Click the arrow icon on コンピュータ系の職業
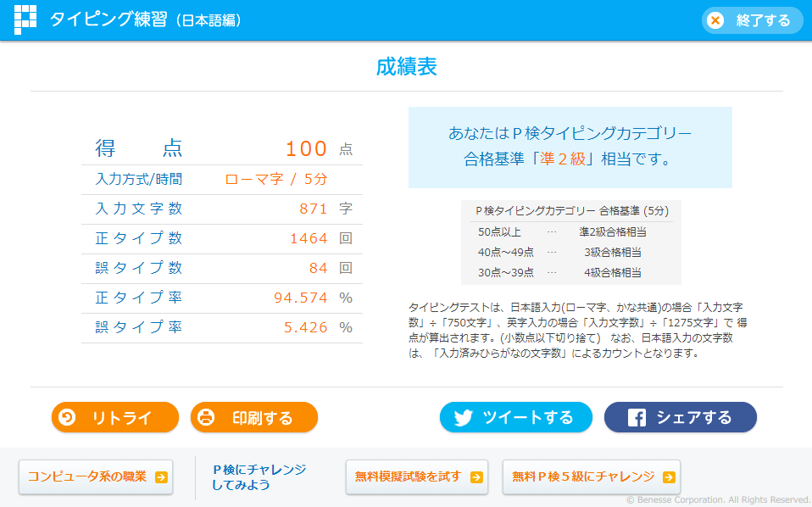Screen dimensions: 812x507 (161, 477)
